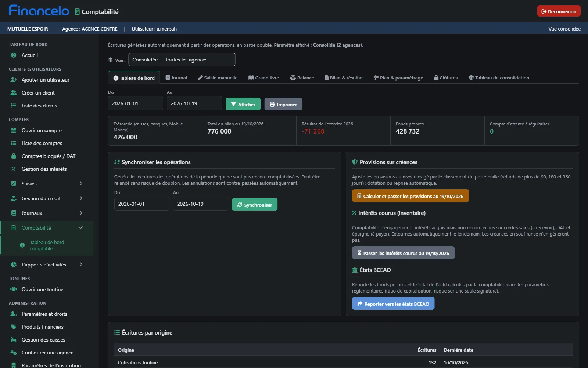The width and height of the screenshot is (588, 368).
Task: Open the Plan & paramétrage tab
Action: (x=398, y=78)
